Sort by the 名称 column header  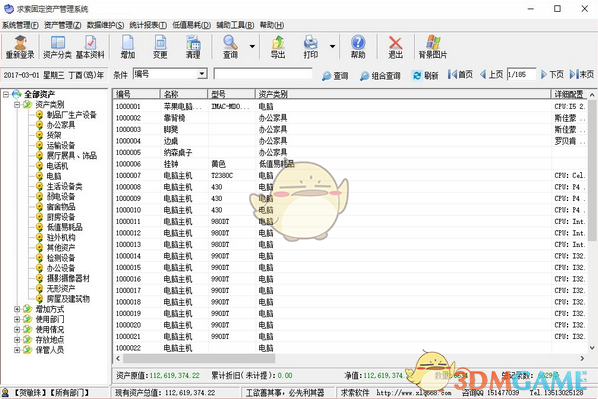(x=184, y=94)
